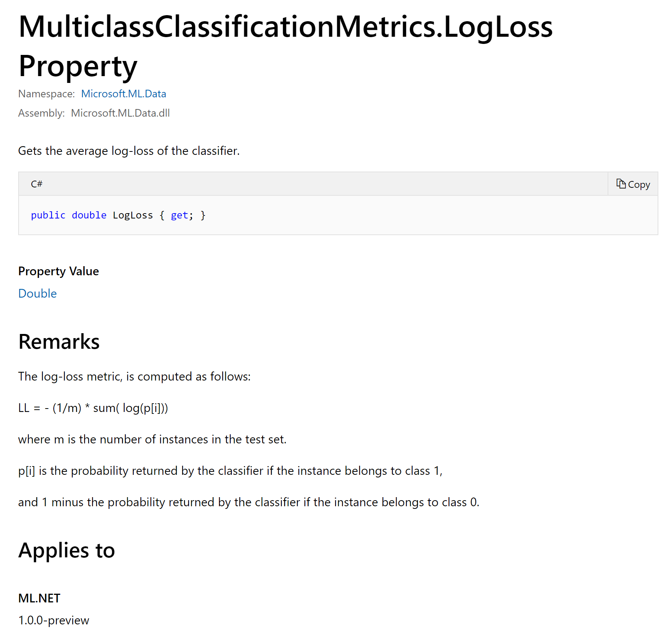The width and height of the screenshot is (672, 638).
Task: Open the Double type link
Action: (38, 293)
